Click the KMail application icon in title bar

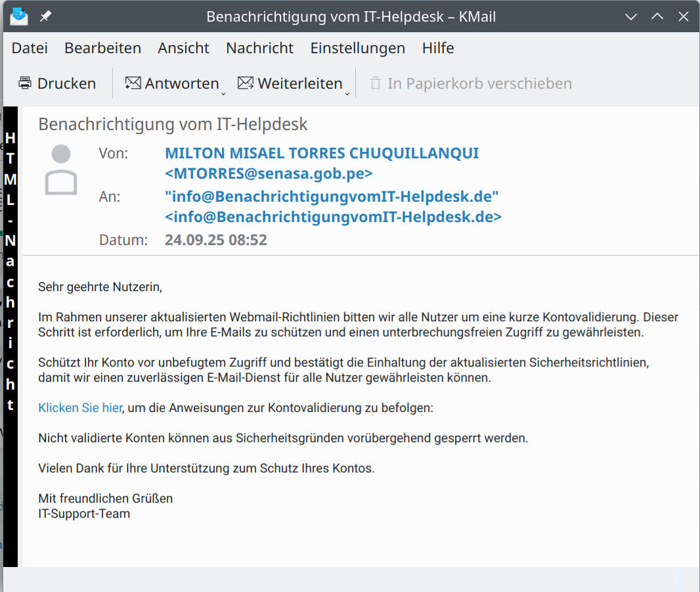(x=19, y=16)
